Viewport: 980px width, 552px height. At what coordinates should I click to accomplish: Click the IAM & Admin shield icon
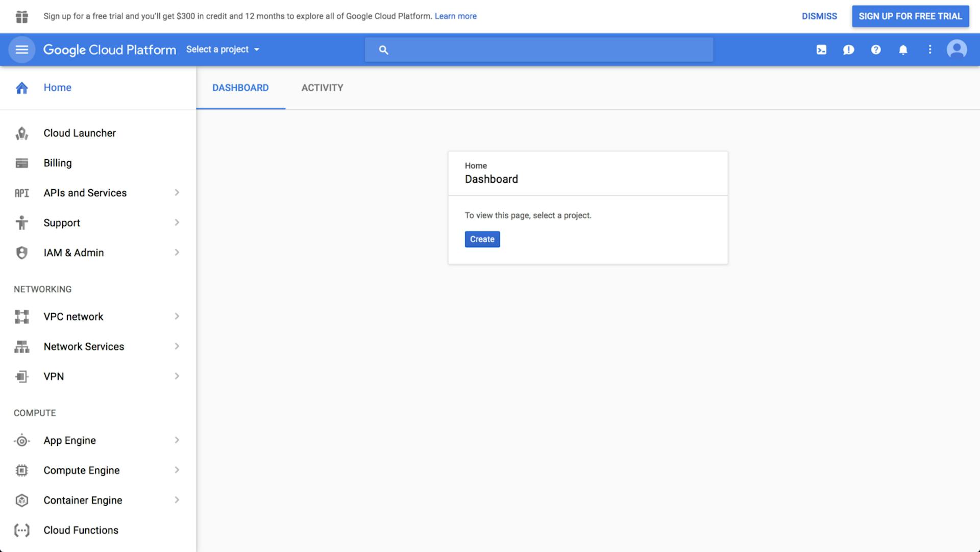(21, 252)
